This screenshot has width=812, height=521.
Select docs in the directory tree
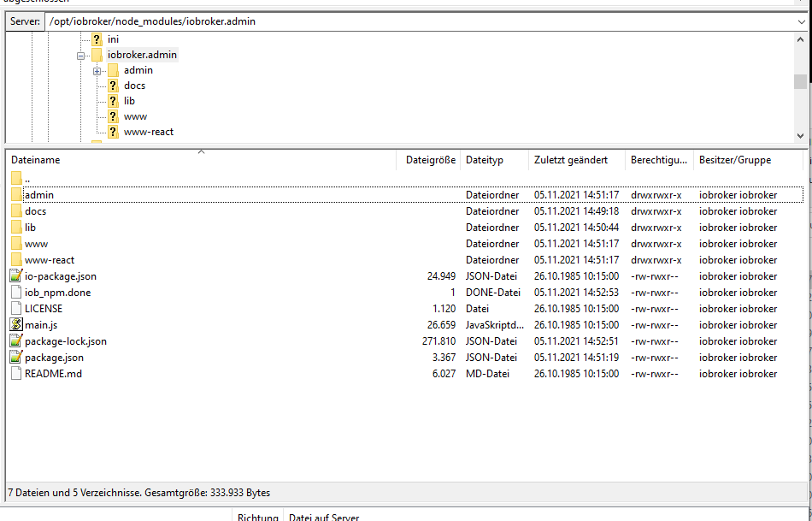pyautogui.click(x=134, y=86)
